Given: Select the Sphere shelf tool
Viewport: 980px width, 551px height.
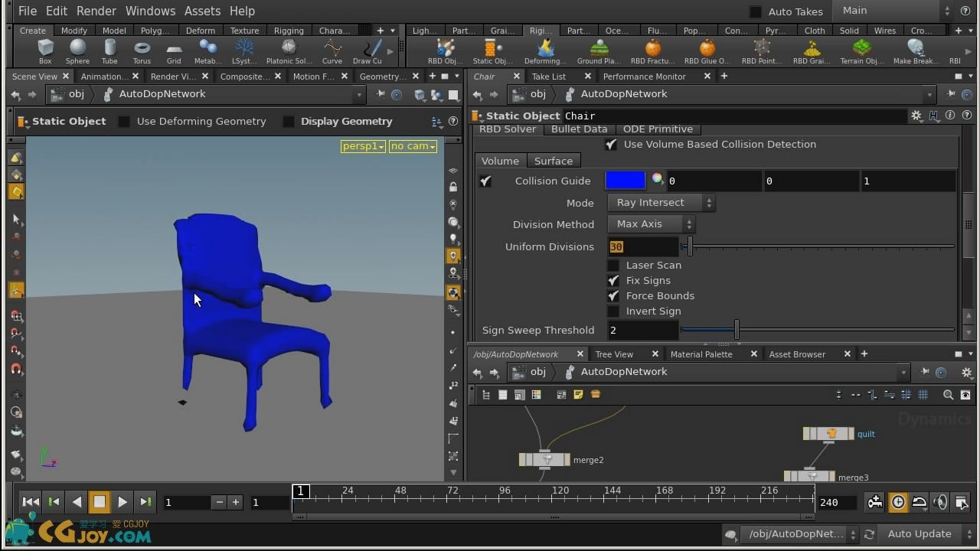Looking at the screenshot, I should point(77,51).
